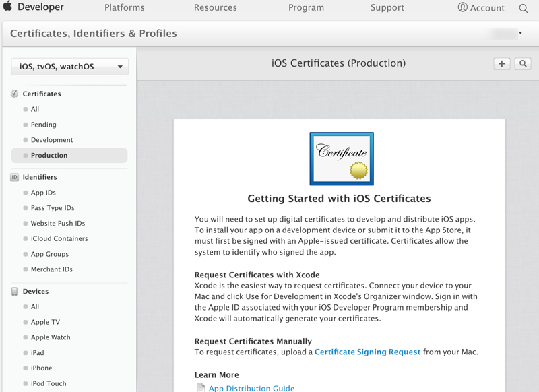Click the Apple logo icon
539x392 pixels.
(x=7, y=7)
